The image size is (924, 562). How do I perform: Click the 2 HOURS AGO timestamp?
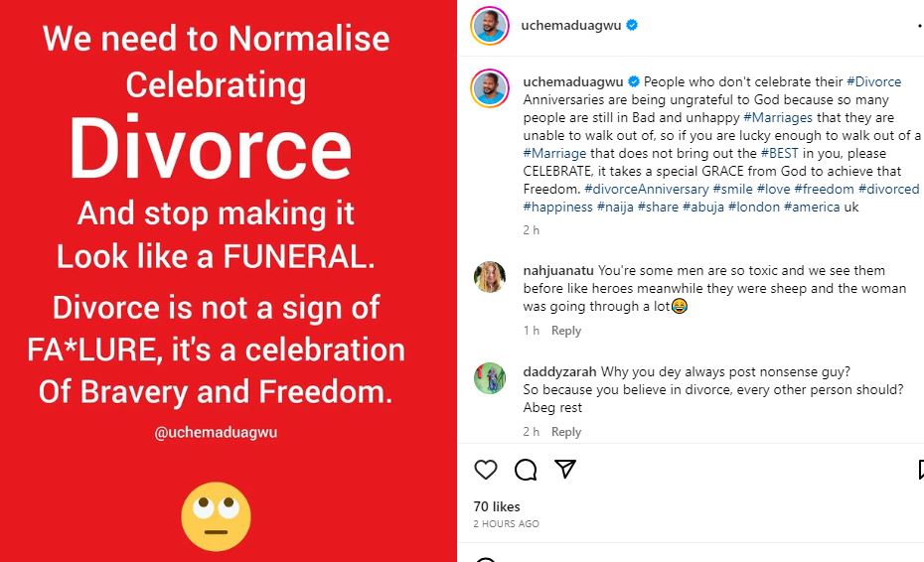506,523
